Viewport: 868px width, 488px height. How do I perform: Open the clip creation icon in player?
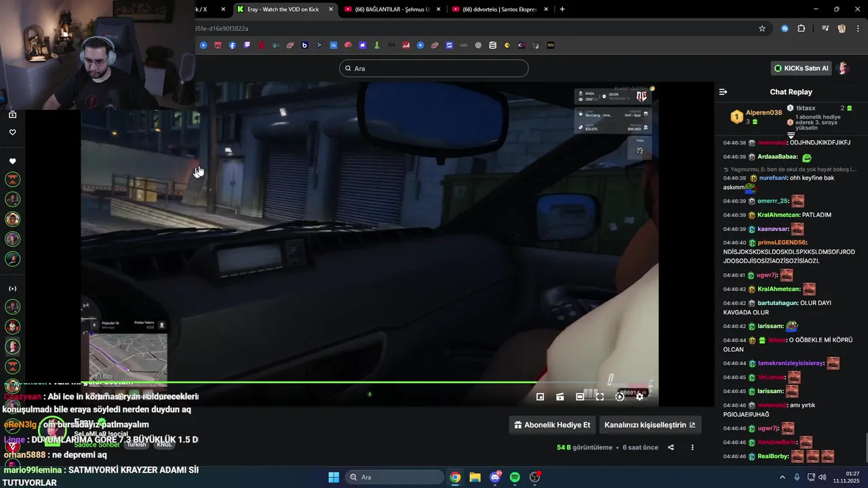(x=560, y=396)
